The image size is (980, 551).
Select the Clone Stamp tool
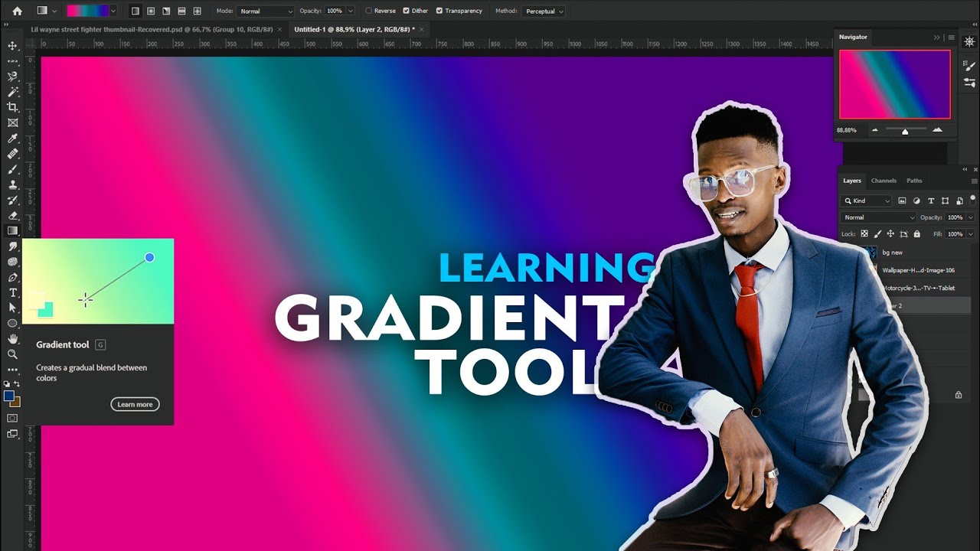tap(12, 184)
